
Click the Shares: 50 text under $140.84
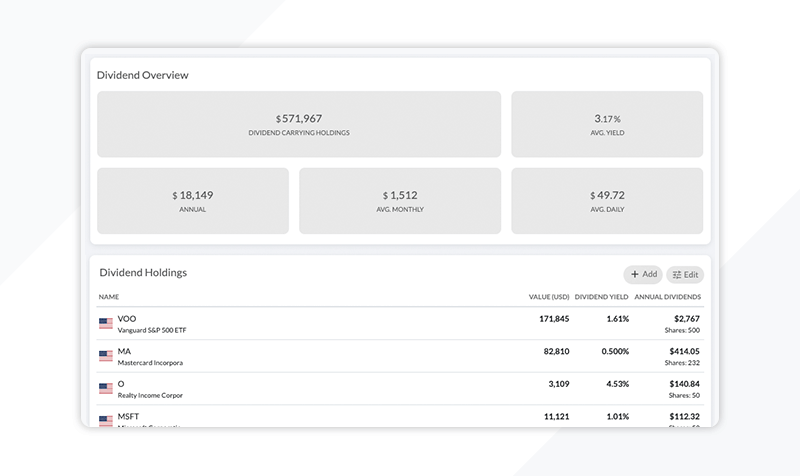click(x=684, y=395)
